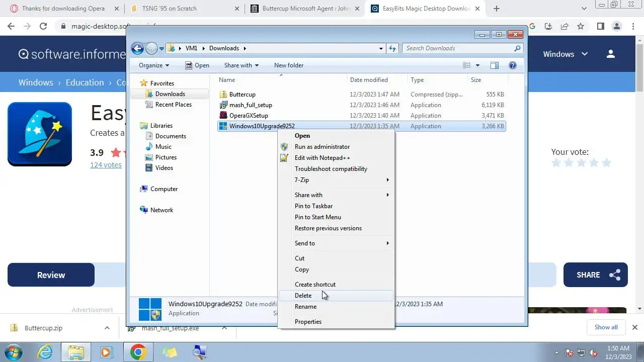
Task: Click Windows Explorer taskbar icon
Action: click(x=76, y=352)
